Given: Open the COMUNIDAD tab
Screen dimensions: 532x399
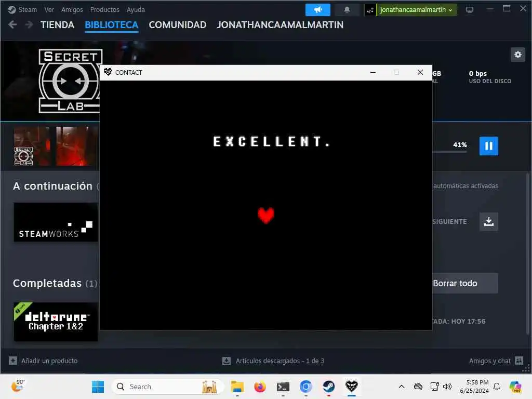Looking at the screenshot, I should 178,25.
